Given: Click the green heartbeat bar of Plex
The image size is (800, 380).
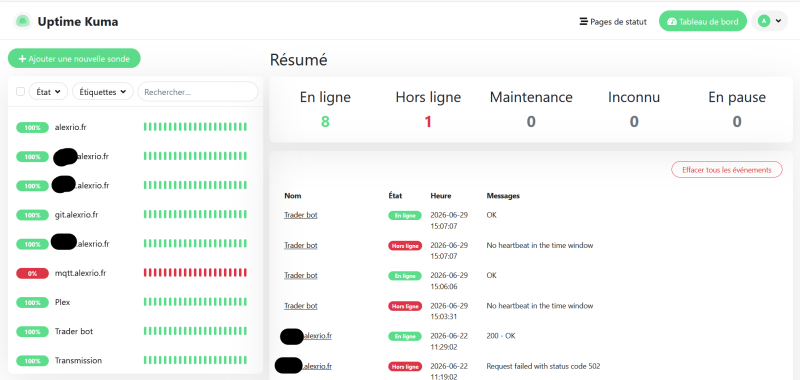Looking at the screenshot, I should [195, 302].
